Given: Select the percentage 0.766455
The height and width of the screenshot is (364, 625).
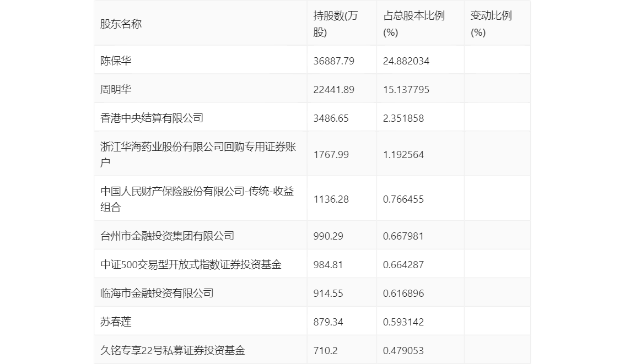Looking at the screenshot, I should (x=403, y=199).
